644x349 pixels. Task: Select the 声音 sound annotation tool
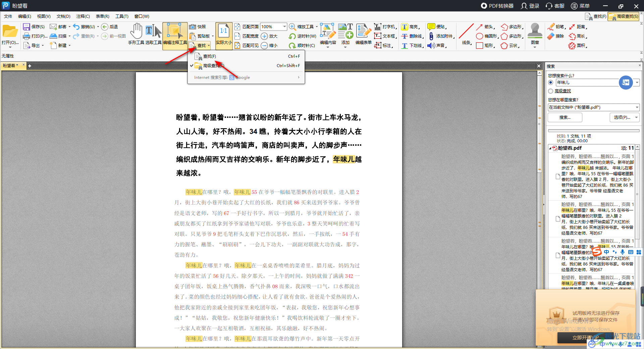[437, 45]
